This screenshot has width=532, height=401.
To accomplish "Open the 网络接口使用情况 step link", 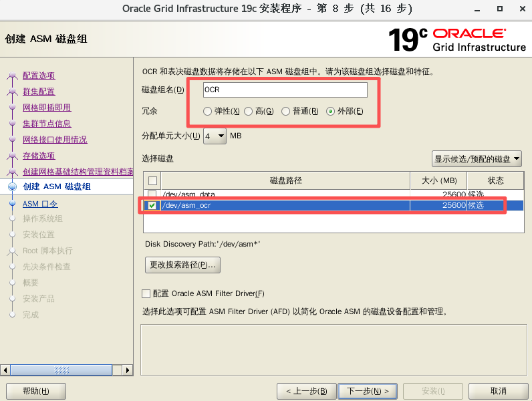I will click(x=55, y=140).
